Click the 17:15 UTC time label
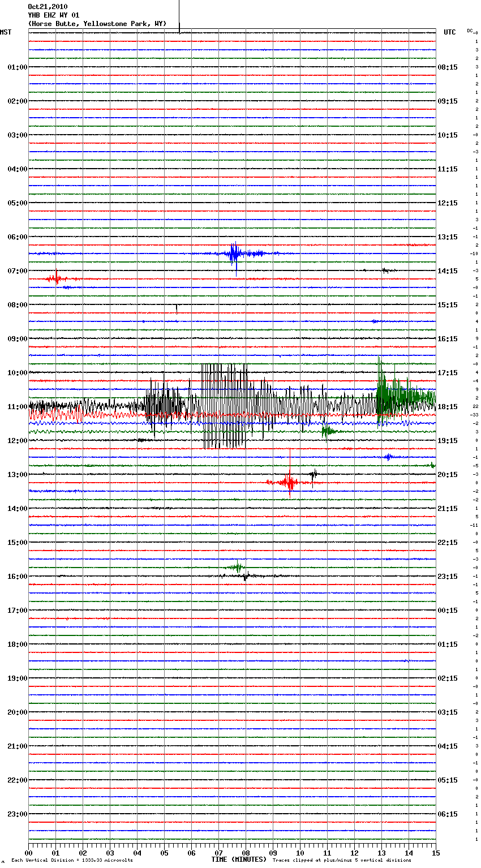Image resolution: width=481 pixels, height=868 pixels. (x=448, y=373)
